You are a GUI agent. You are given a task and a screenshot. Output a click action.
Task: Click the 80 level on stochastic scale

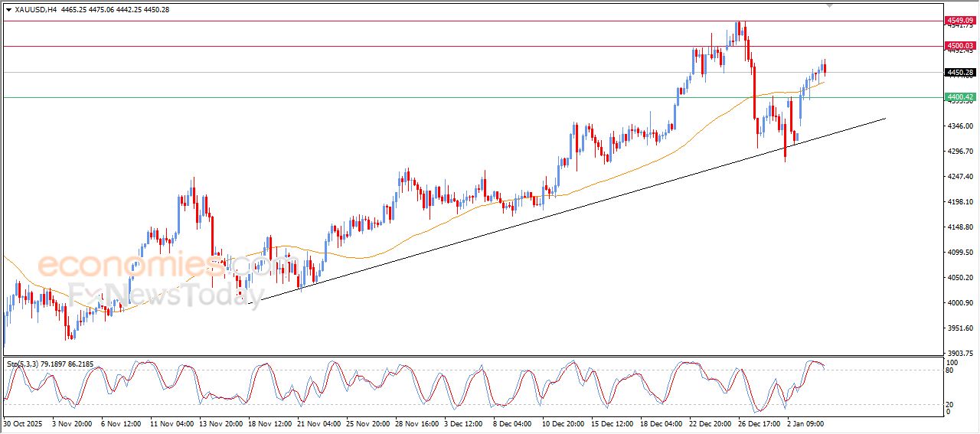tap(951, 370)
